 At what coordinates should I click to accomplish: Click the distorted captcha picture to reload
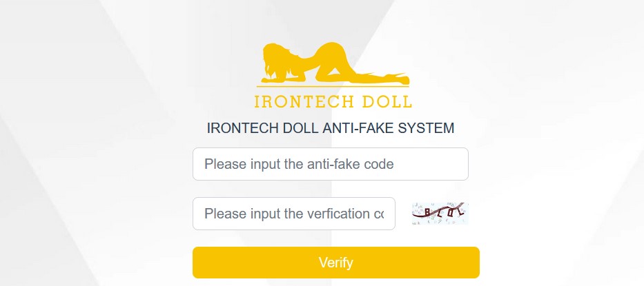coord(440,214)
